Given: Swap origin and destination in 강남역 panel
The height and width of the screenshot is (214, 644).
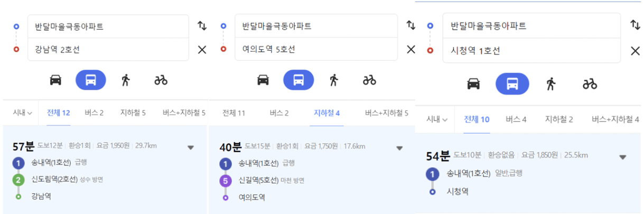Looking at the screenshot, I should tap(202, 25).
